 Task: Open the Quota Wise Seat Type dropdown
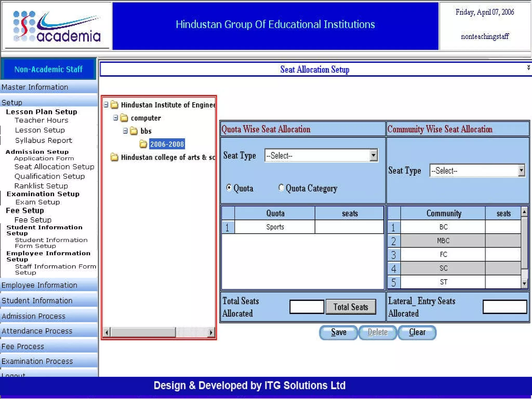373,156
